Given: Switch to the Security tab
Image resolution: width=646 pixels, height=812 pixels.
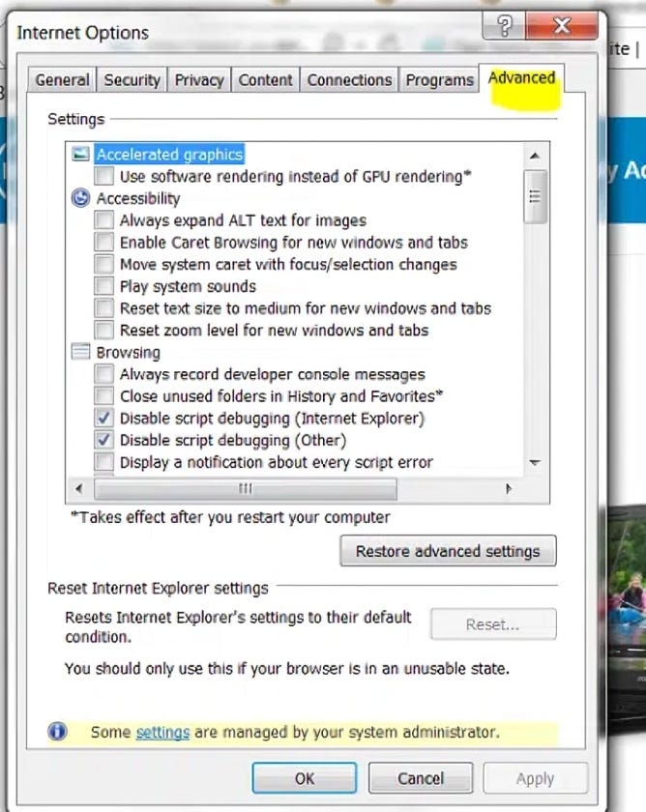Looking at the screenshot, I should pos(132,79).
